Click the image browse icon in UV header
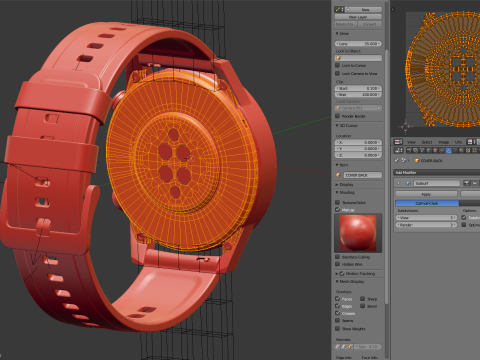Image resolution: width=480 pixels, height=360 pixels. pos(470,142)
